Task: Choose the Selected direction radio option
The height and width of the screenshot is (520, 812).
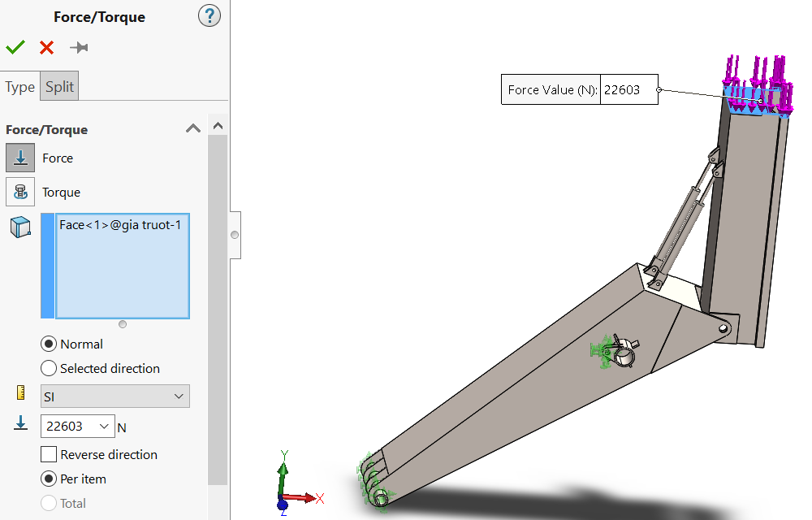Action: 49,368
